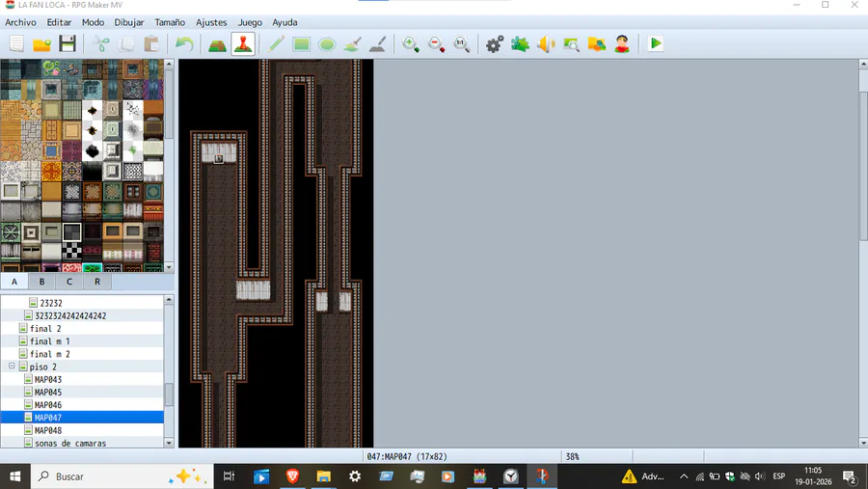
Task: Click tileset palette scrollbar up arrow
Action: [x=169, y=65]
